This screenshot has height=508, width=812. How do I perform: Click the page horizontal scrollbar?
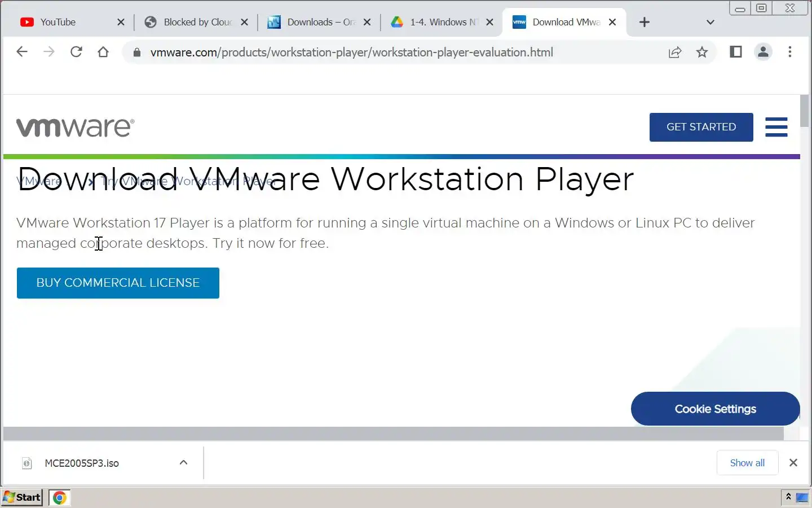click(394, 433)
